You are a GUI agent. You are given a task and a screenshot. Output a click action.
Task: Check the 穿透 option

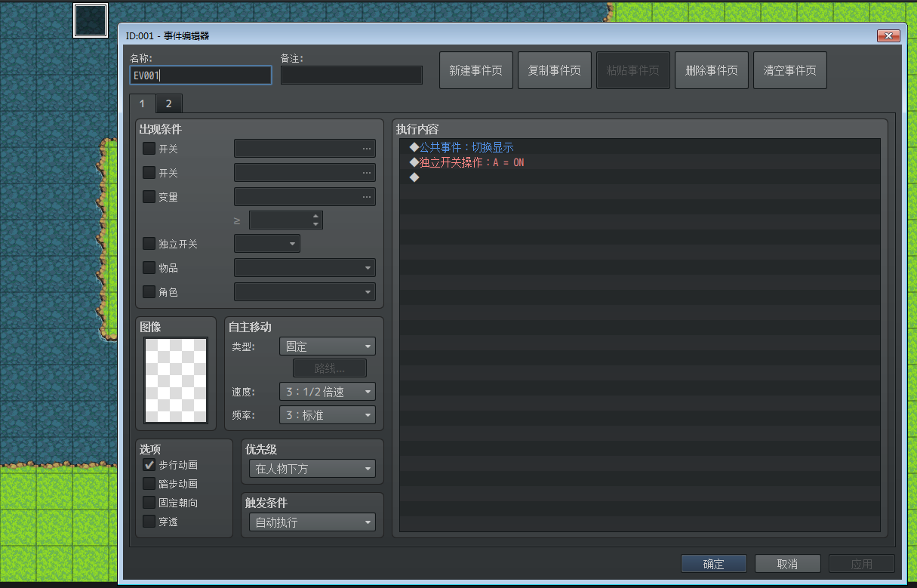point(149,522)
